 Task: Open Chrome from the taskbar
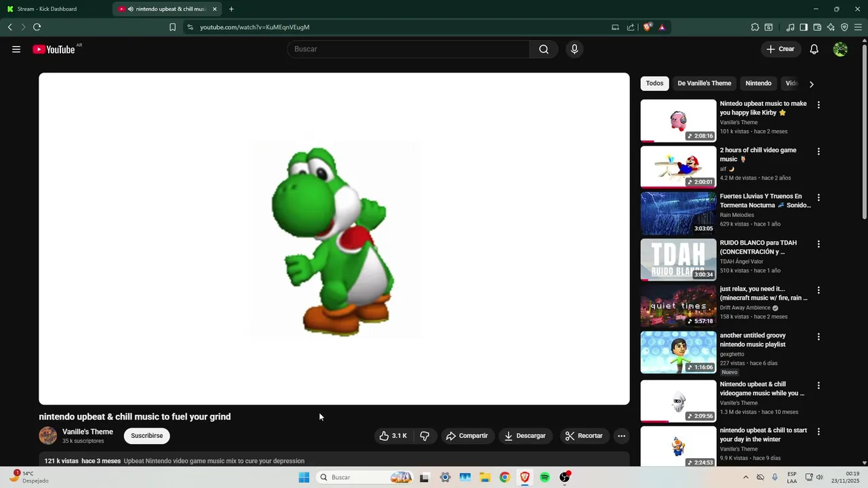[505, 477]
